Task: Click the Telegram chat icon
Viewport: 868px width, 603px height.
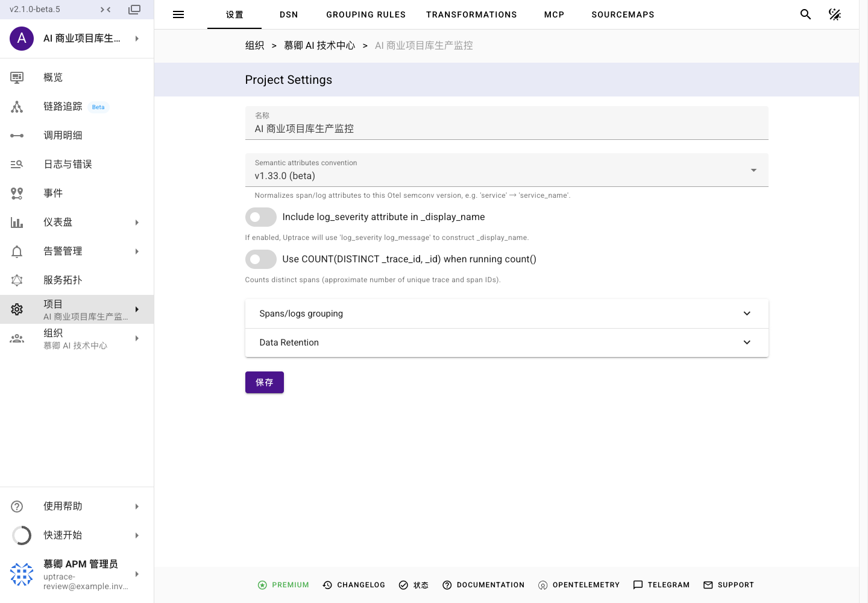Action: pos(638,585)
